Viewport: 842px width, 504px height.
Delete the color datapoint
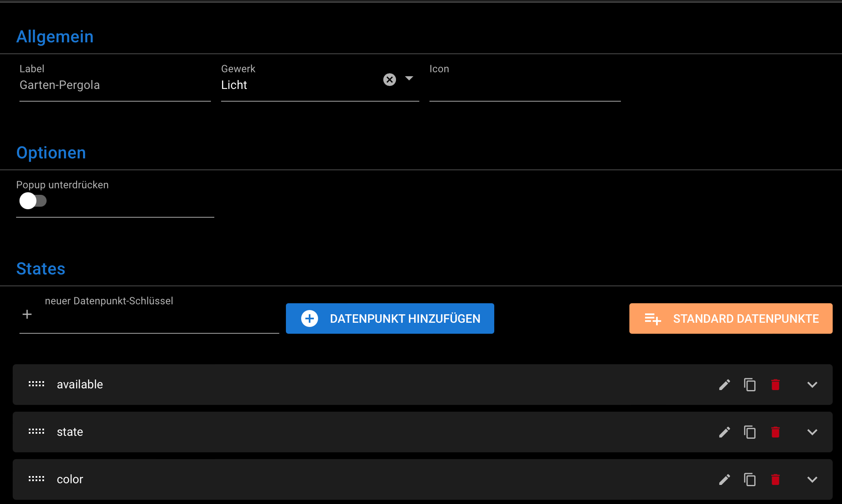click(776, 479)
